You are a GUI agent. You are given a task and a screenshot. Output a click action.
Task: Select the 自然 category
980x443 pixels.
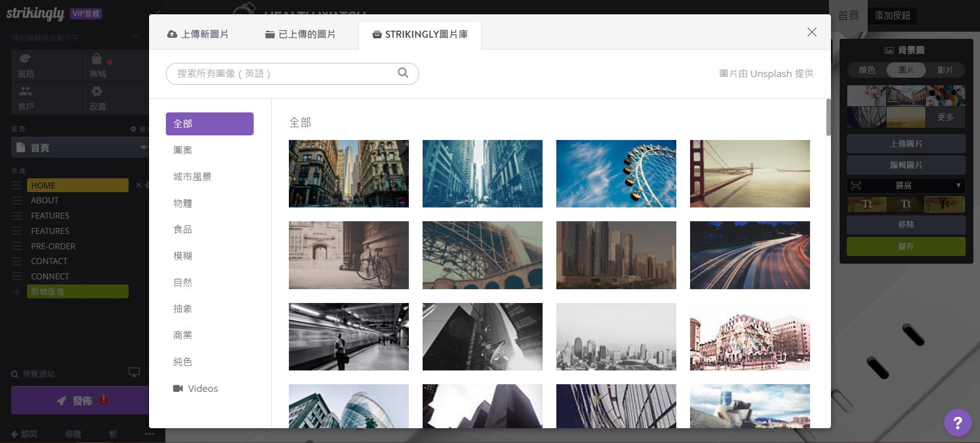pos(183,283)
